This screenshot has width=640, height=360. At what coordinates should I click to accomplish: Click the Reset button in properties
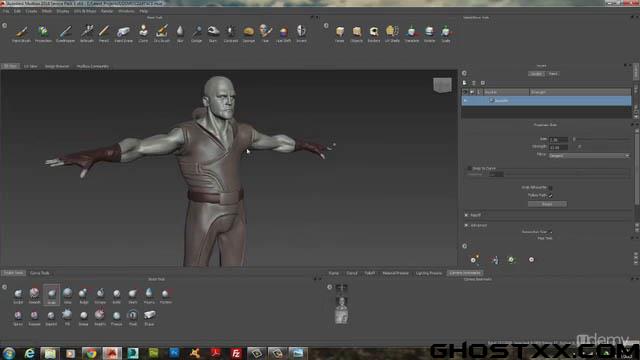coord(547,204)
